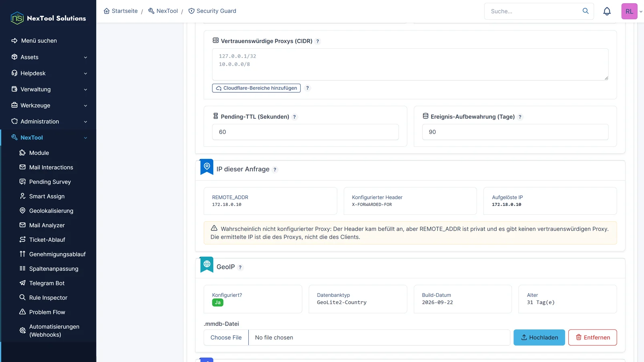
Task: Go to NexTool breadcrumb link
Action: pyautogui.click(x=163, y=11)
